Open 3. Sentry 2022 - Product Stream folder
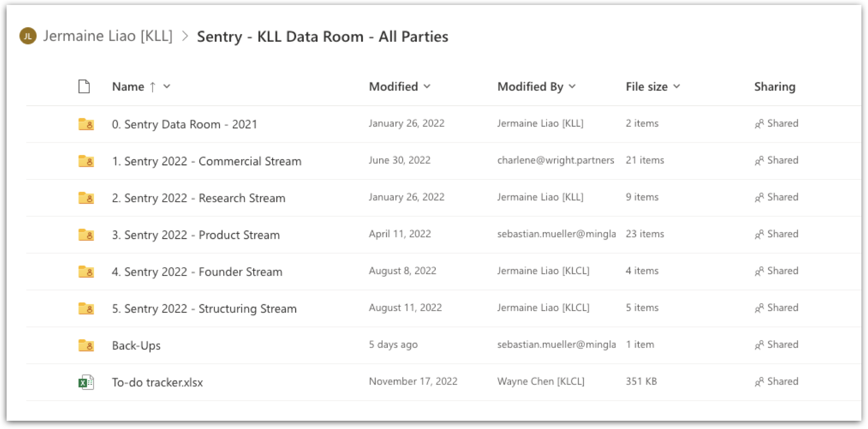Viewport: 868px width, 429px height. pyautogui.click(x=196, y=235)
